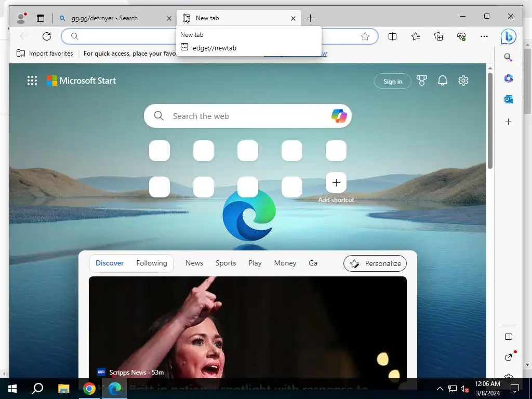Show hidden system tray icons
Image resolution: width=532 pixels, height=399 pixels.
click(x=440, y=389)
